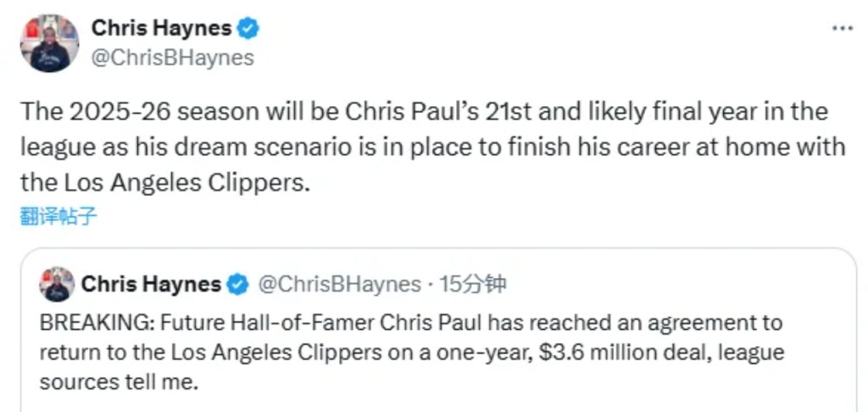Click the verified badge in the quoted post

coord(239,285)
